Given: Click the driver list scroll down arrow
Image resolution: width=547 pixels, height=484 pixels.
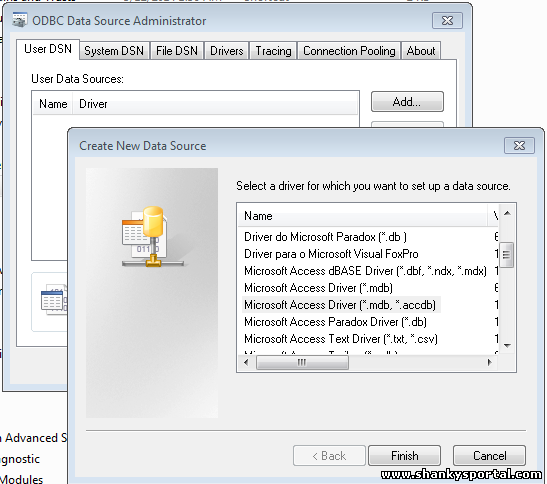Looking at the screenshot, I should click(508, 346).
